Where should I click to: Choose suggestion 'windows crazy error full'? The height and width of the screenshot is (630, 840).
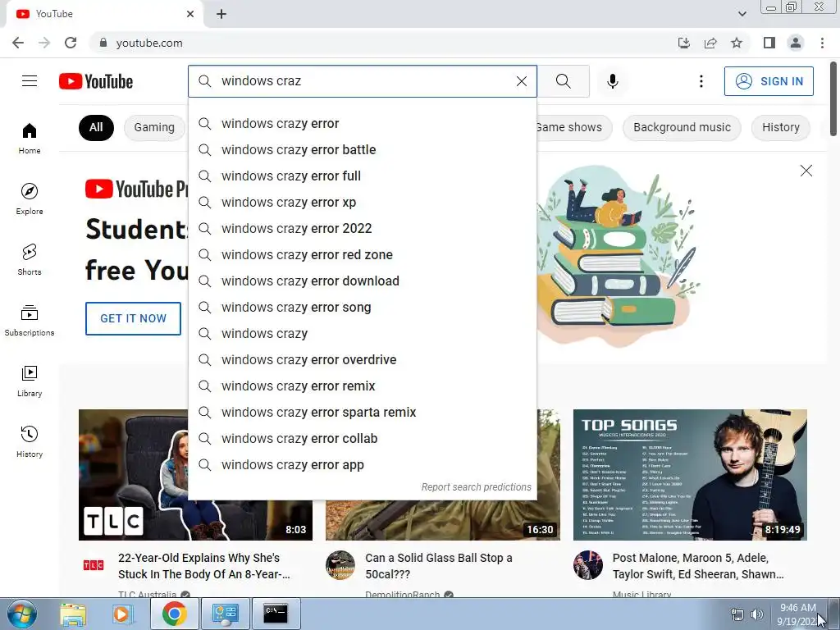point(363,176)
